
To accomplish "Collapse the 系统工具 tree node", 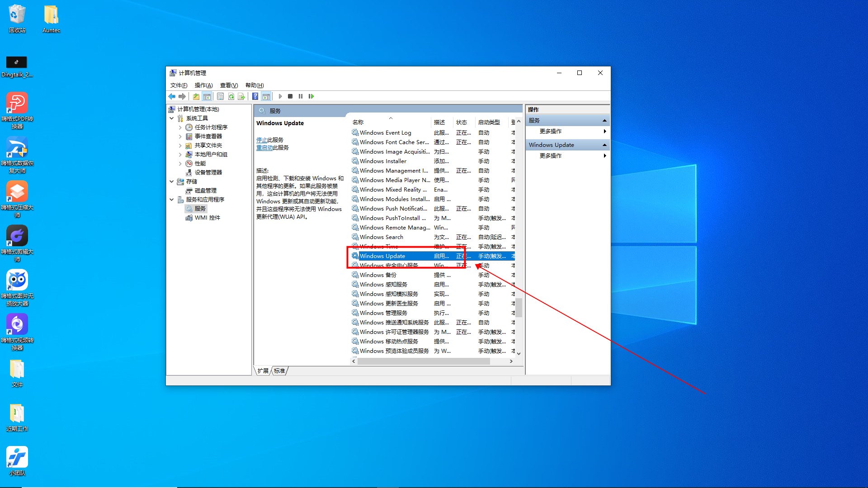I will (172, 118).
